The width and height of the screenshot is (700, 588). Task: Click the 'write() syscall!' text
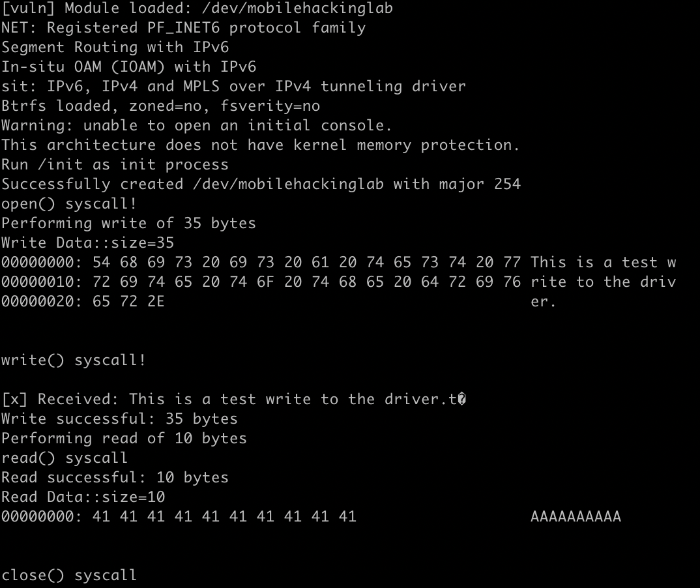coord(74,360)
